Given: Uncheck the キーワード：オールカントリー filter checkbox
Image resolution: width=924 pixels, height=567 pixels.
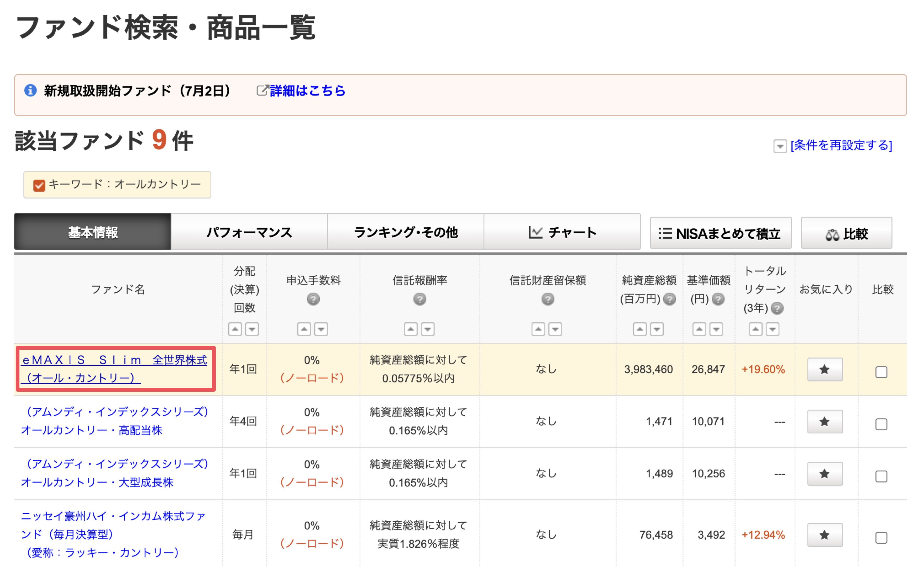Looking at the screenshot, I should [39, 185].
